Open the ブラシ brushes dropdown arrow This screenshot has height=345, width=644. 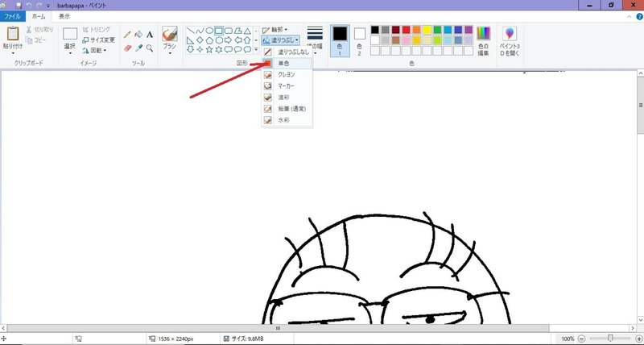170,53
